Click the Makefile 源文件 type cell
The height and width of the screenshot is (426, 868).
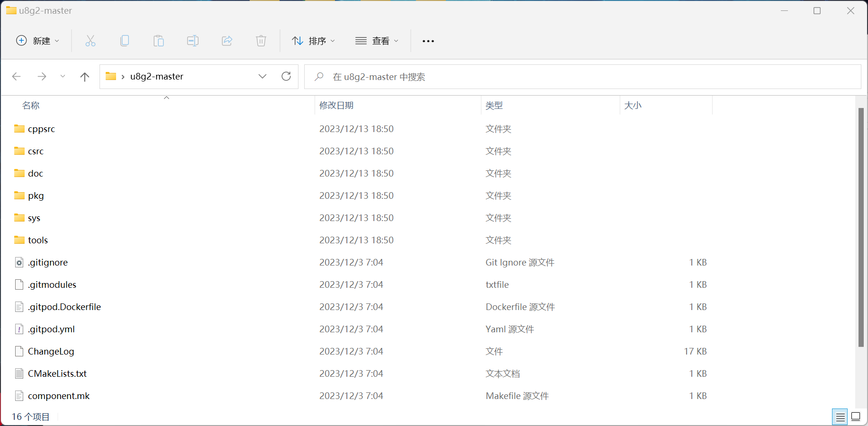pos(517,396)
